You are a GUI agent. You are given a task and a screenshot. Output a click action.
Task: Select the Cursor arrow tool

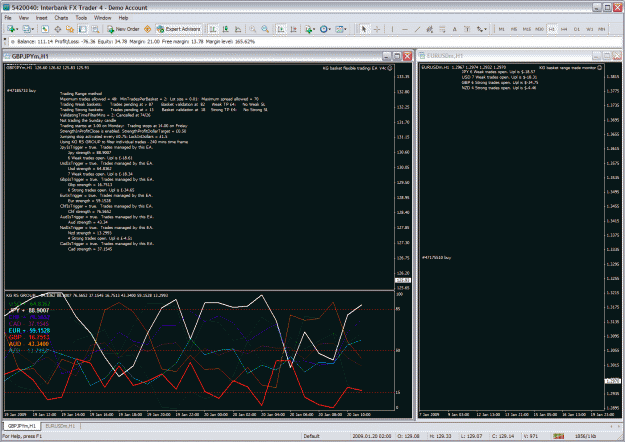(x=363, y=29)
